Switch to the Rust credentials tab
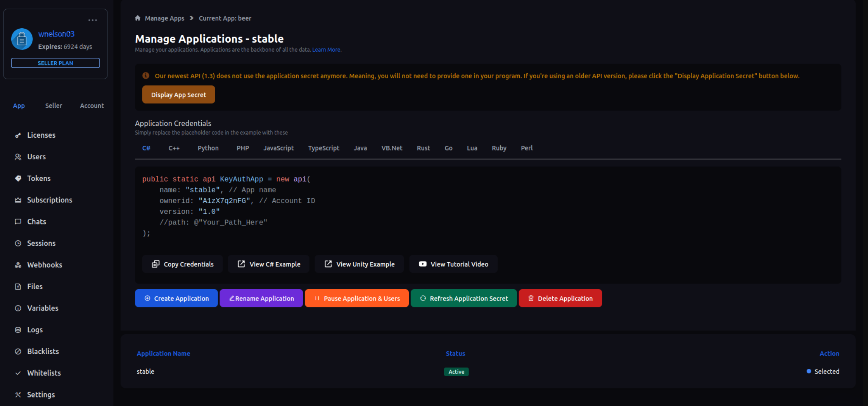The height and width of the screenshot is (406, 868). pyautogui.click(x=423, y=148)
